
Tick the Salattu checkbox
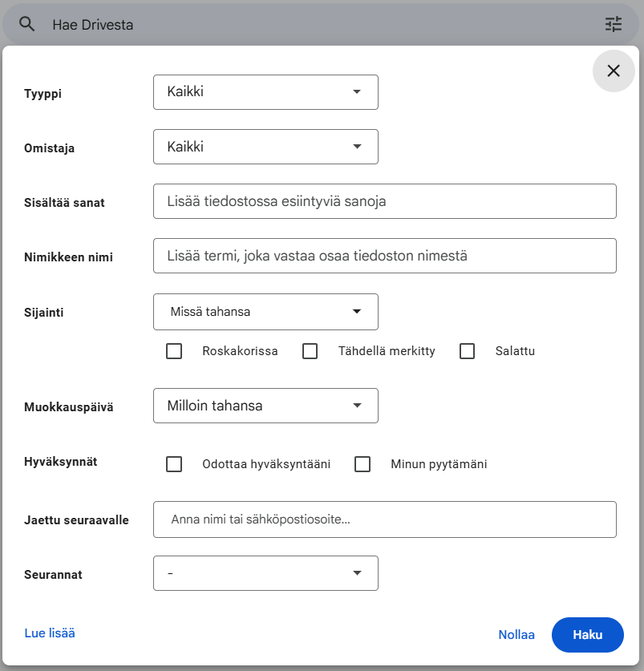point(468,351)
